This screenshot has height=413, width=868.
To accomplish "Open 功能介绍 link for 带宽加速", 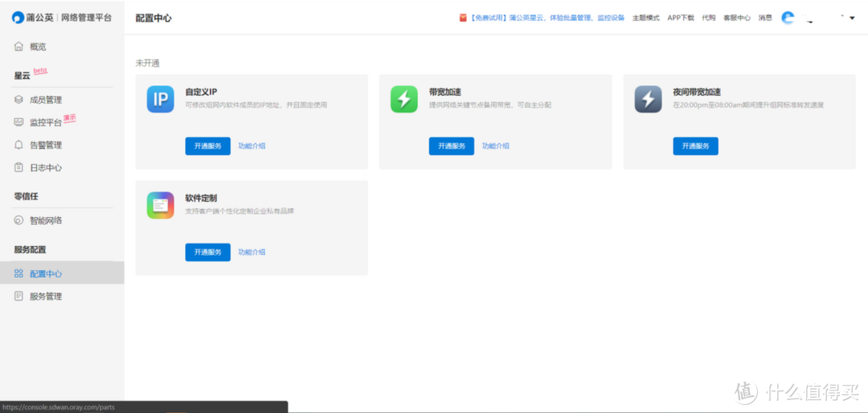I will point(495,146).
